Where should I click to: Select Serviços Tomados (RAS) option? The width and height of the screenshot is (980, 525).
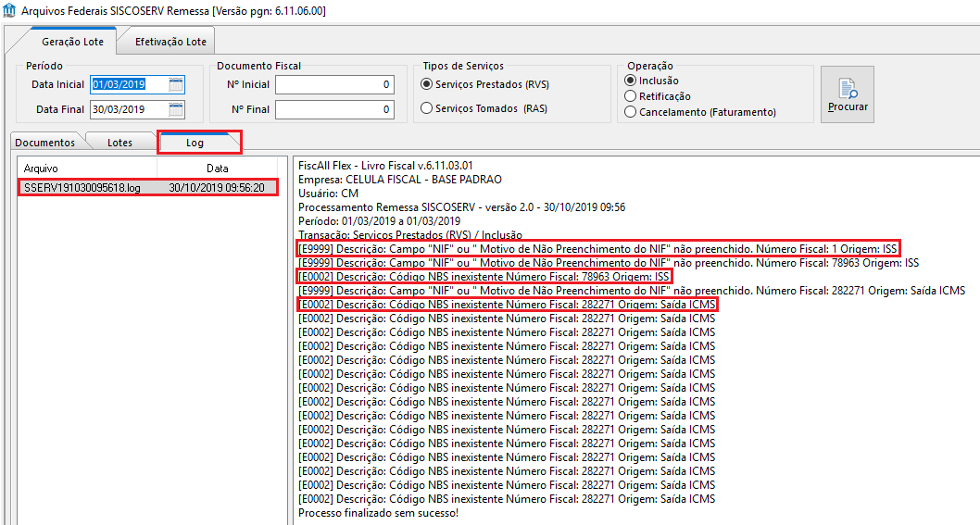(x=484, y=108)
